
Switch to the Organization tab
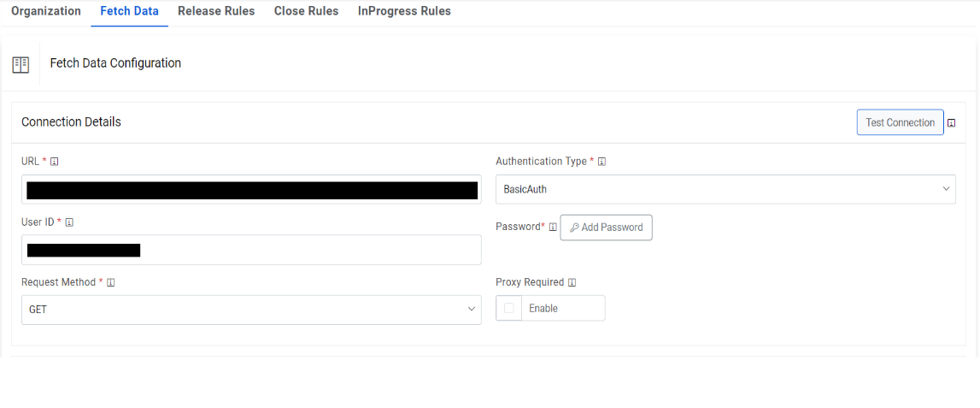(x=46, y=12)
